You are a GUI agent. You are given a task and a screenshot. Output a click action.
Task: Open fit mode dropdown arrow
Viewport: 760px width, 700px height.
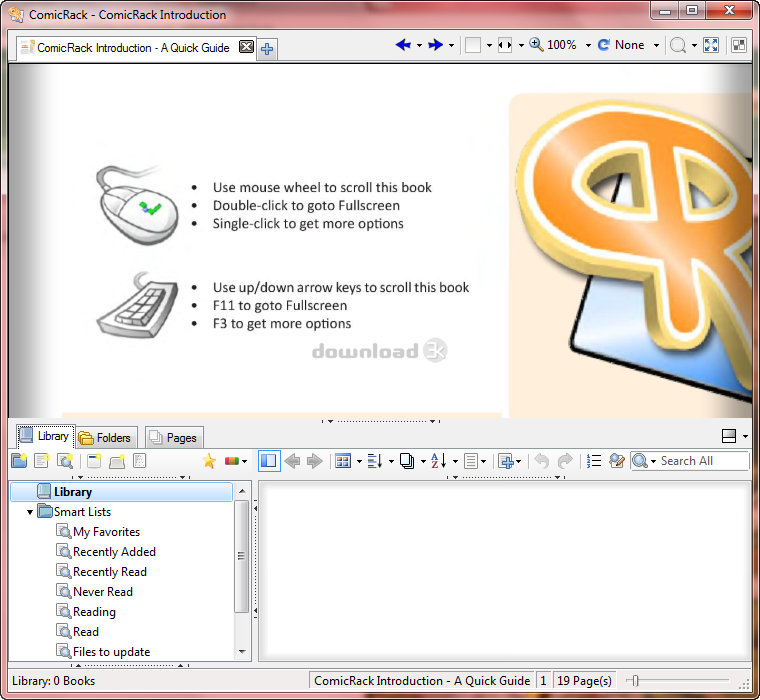click(521, 46)
